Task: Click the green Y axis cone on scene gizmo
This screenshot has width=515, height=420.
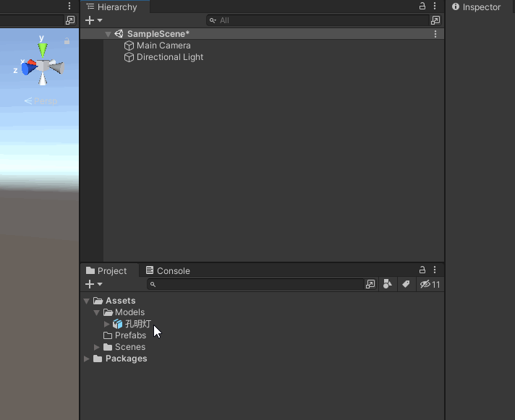Action: click(43, 50)
